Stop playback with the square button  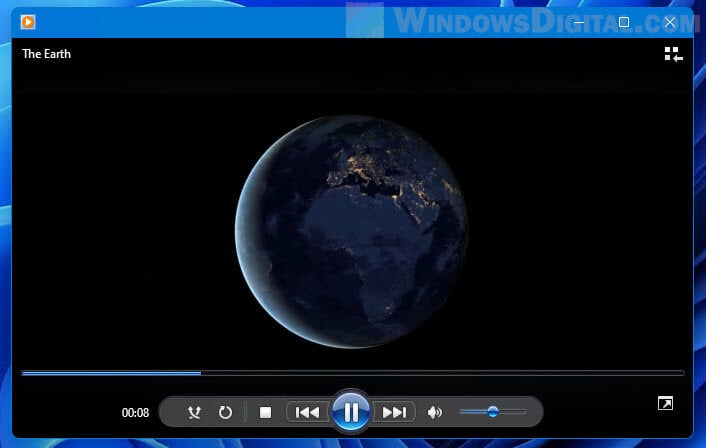[265, 412]
